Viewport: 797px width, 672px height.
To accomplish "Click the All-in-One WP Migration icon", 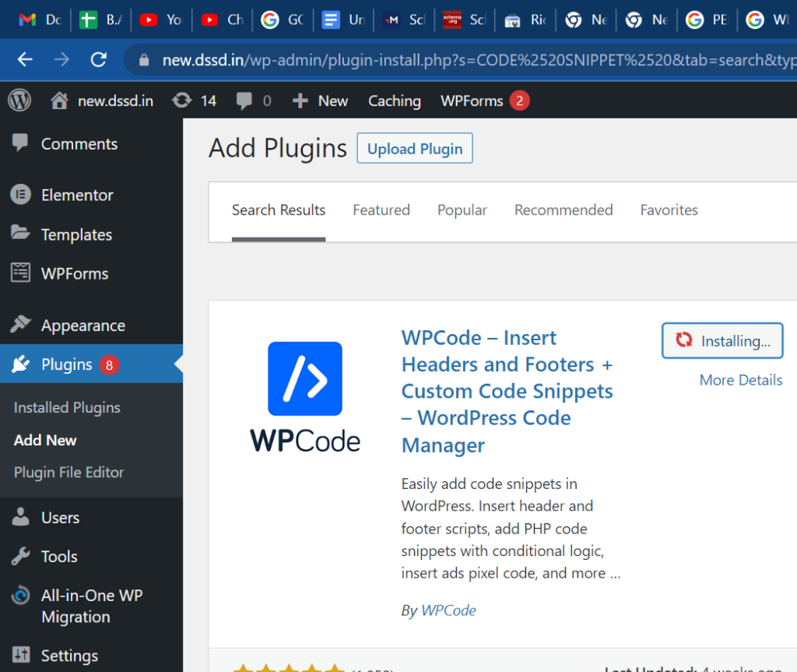I will point(20,595).
